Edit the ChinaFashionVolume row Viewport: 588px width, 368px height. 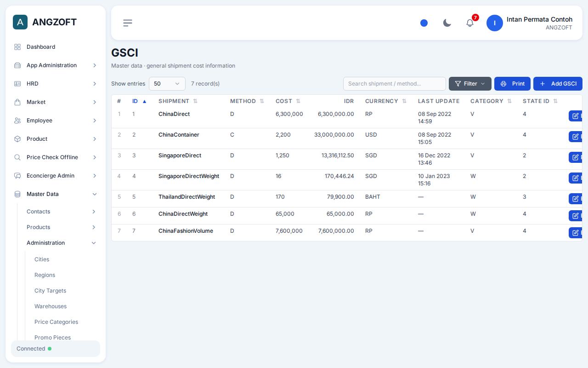[x=576, y=233]
